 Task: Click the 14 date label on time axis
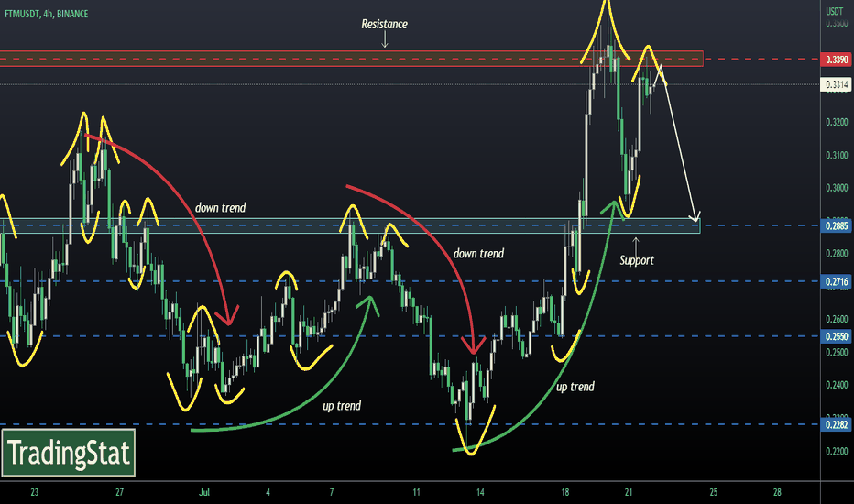[x=480, y=493]
